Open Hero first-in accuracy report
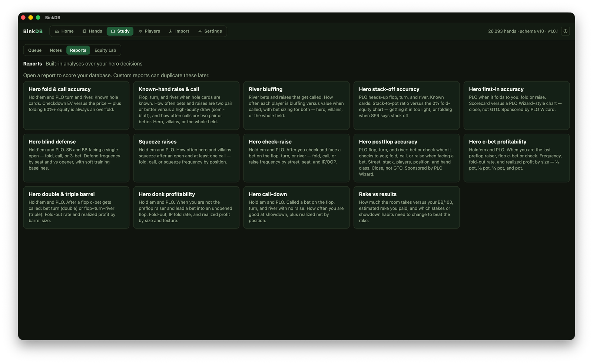This screenshot has width=593, height=364. tap(517, 106)
